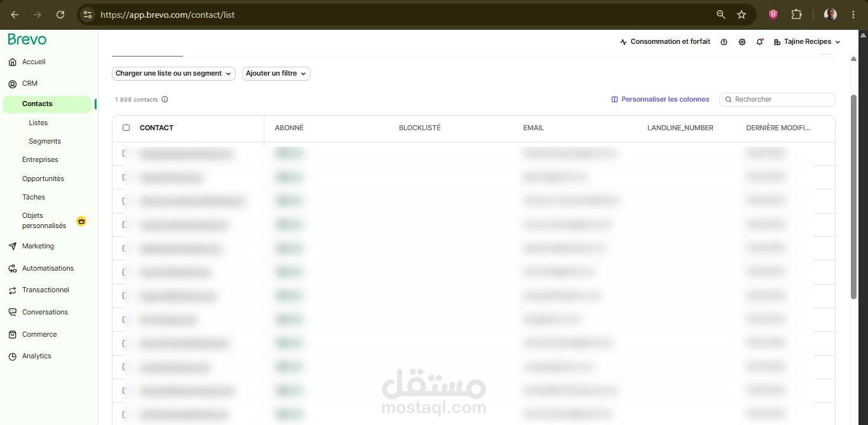Click the CRM sidebar icon

coord(13,84)
